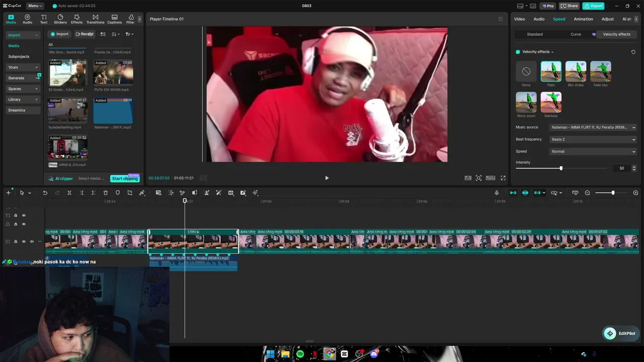Viewport: 644px width, 362px height.
Task: Click the crop tool in timeline toolbar
Action: tap(130, 193)
